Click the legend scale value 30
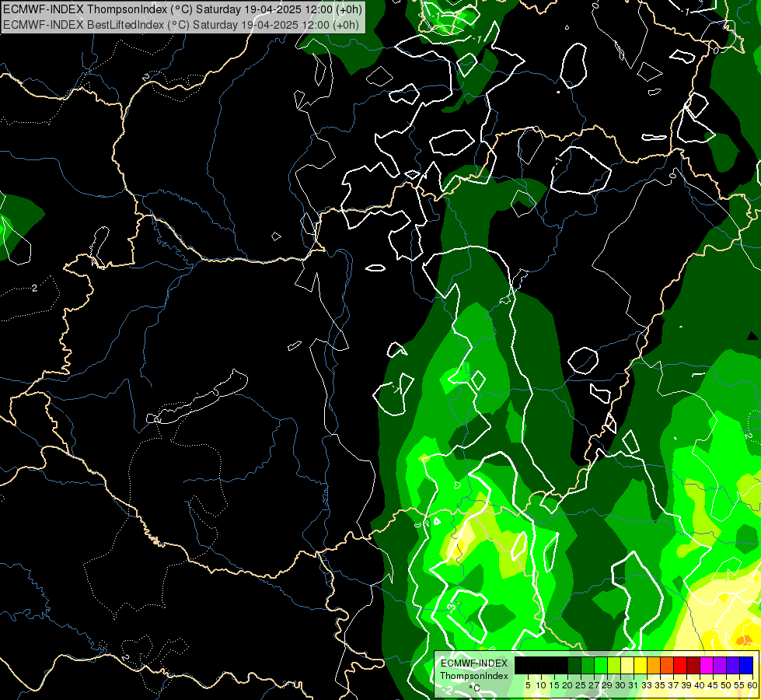761x700 pixels. coord(620,685)
